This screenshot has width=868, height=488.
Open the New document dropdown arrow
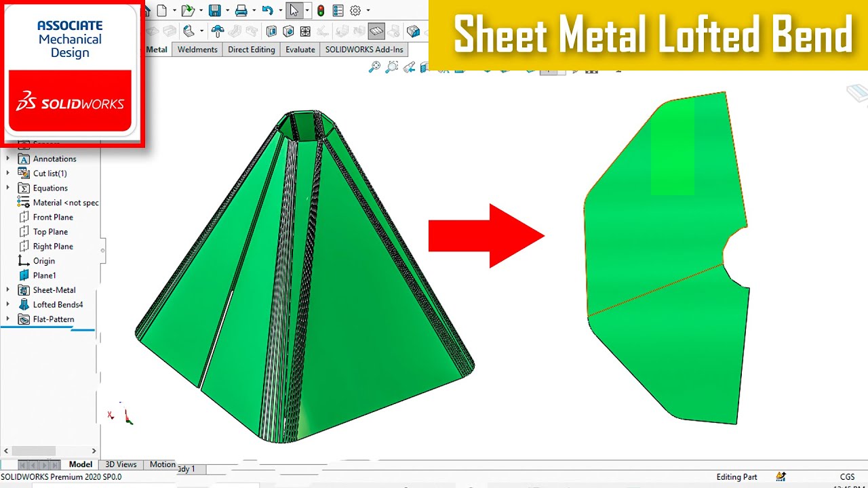pyautogui.click(x=174, y=10)
